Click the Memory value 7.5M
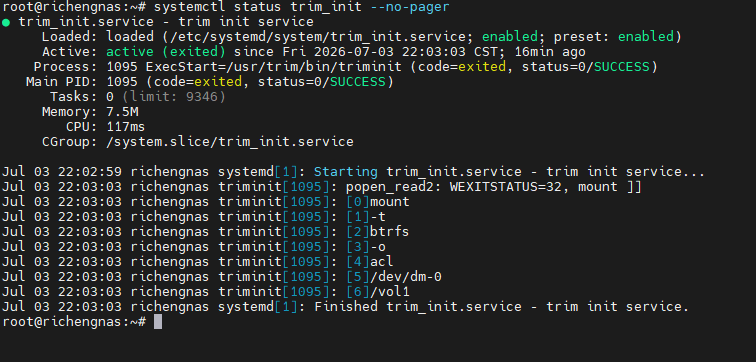756x362 pixels. tap(122, 112)
